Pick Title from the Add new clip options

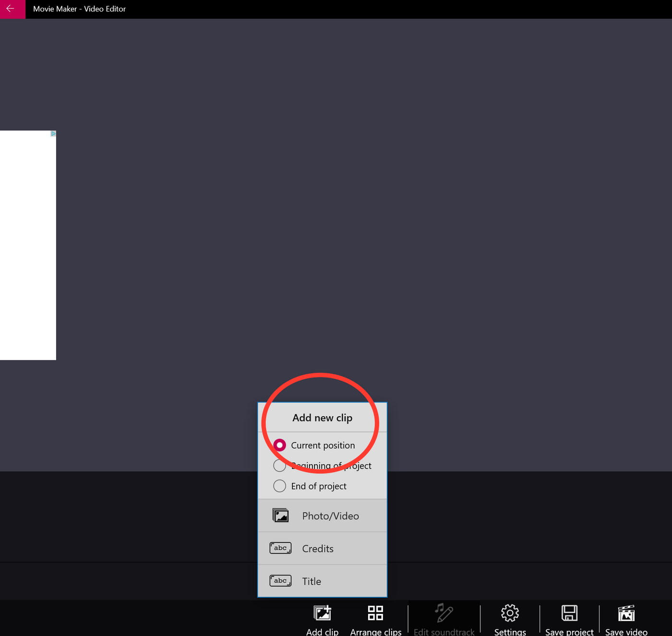[x=312, y=581]
